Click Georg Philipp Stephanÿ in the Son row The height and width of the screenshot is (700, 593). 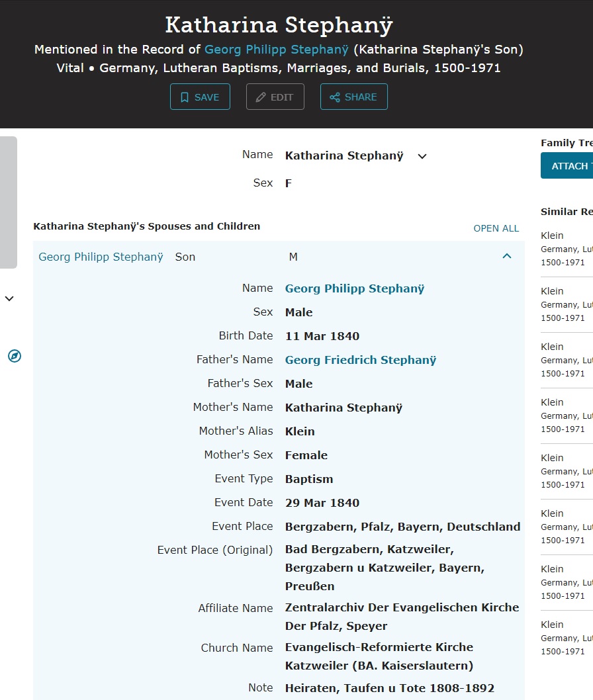(x=101, y=257)
